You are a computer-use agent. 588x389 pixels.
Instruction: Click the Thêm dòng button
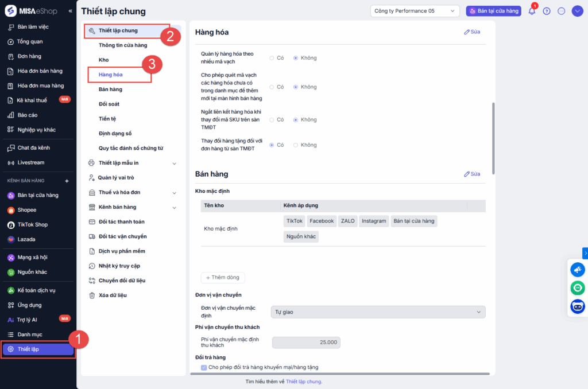point(223,278)
